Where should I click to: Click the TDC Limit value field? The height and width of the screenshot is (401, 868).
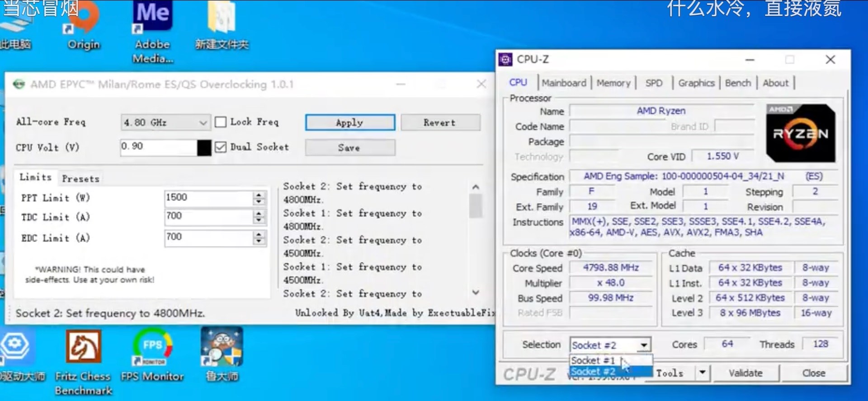pyautogui.click(x=208, y=217)
